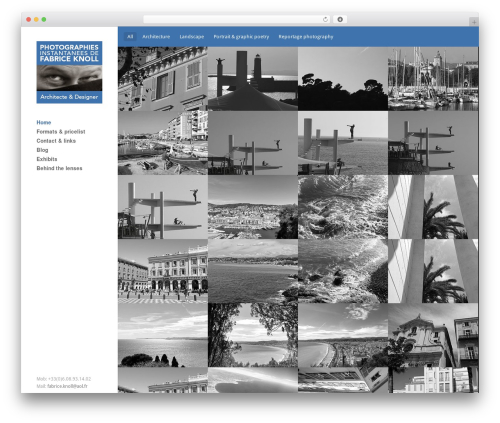
Task: Select the All filter tab
Action: click(x=130, y=37)
